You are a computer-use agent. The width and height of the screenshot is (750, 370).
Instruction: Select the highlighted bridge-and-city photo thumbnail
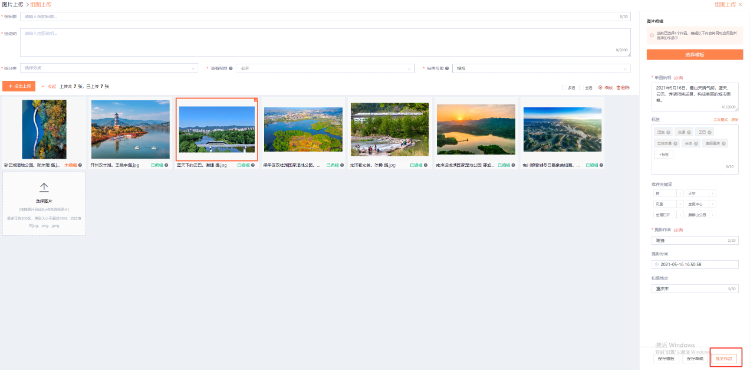click(x=217, y=129)
